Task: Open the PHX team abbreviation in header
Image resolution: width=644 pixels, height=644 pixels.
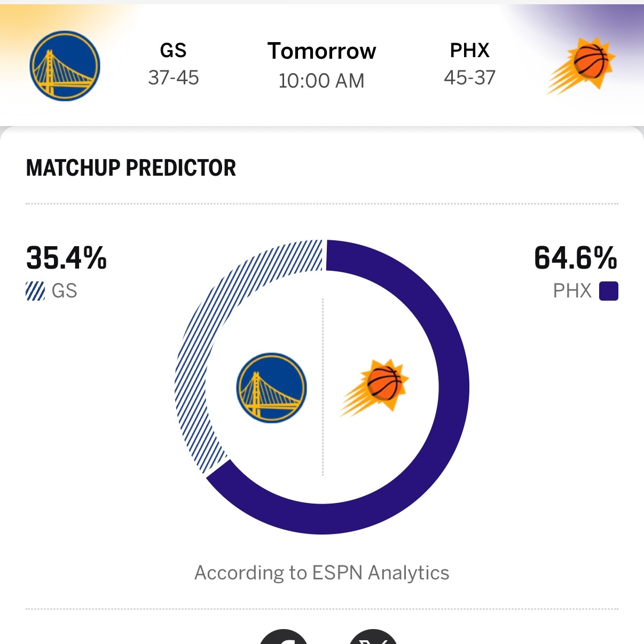Action: [469, 50]
